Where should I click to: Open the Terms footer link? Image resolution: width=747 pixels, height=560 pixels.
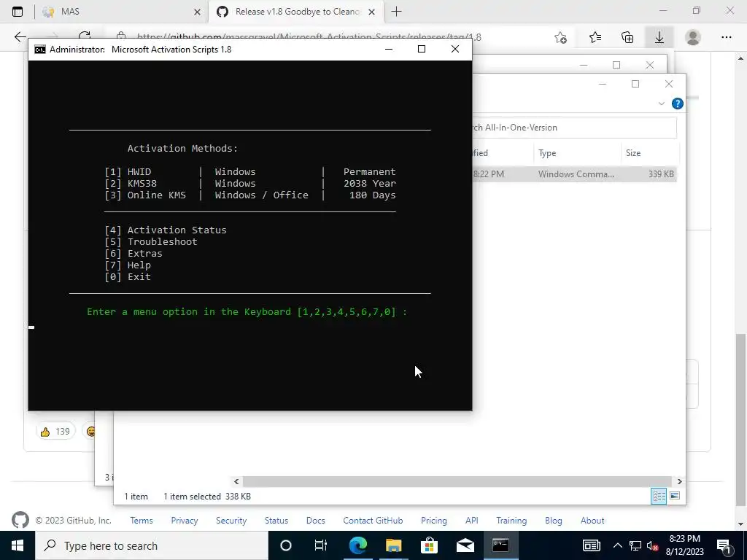coord(142,521)
